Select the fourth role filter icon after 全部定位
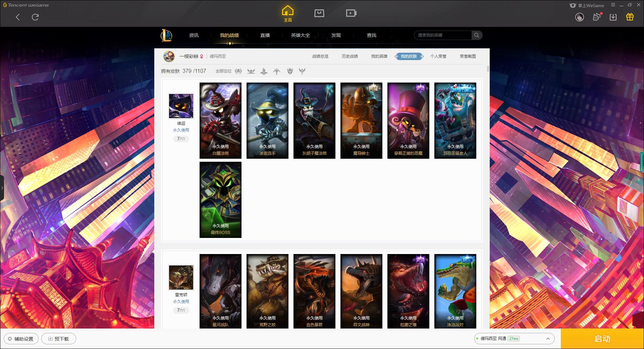Image resolution: width=644 pixels, height=349 pixels. (277, 71)
